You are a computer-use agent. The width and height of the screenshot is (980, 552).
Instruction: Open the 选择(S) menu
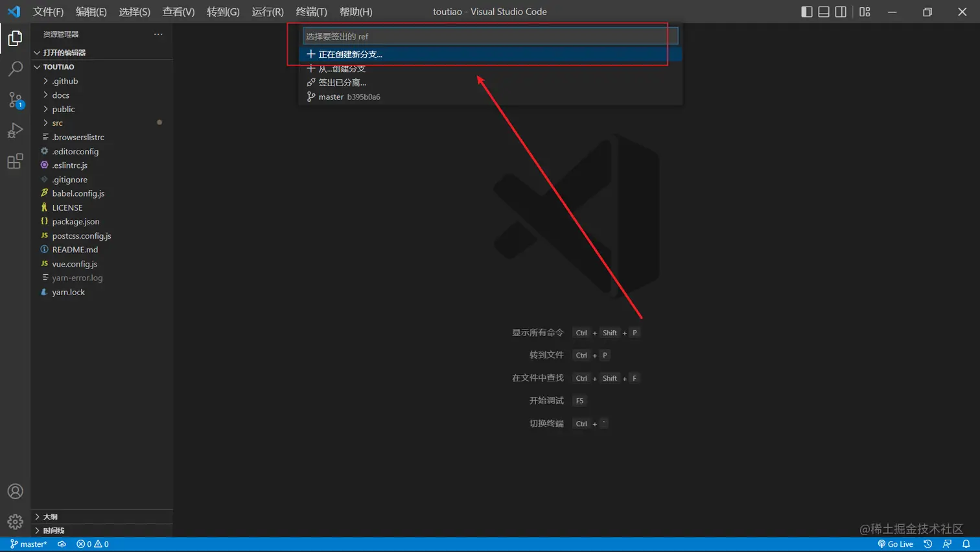point(134,12)
